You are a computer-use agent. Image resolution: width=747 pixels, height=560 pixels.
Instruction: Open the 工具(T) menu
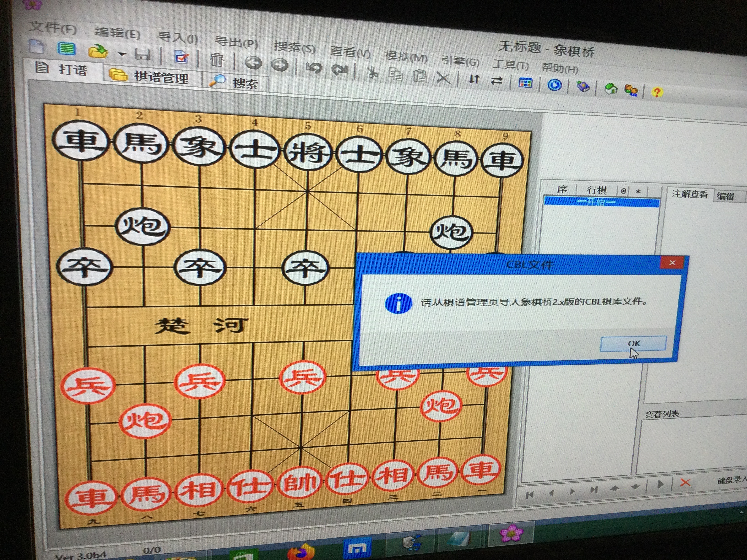[511, 65]
